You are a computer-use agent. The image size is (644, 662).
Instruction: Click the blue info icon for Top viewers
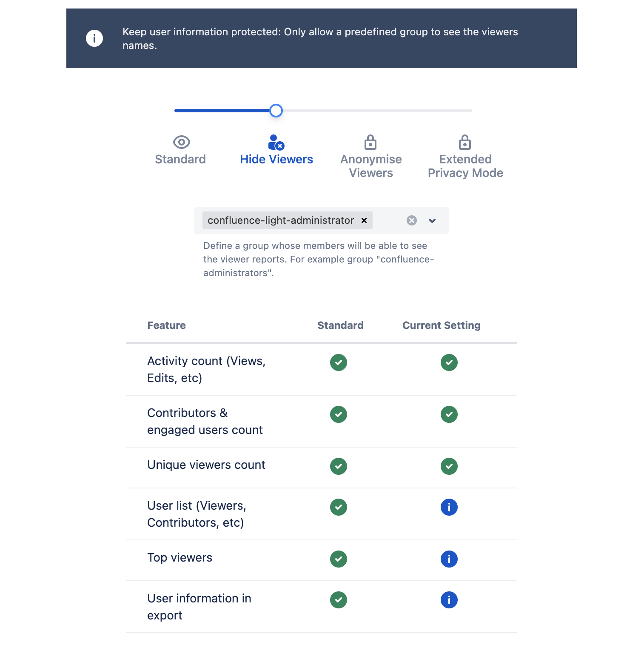click(449, 559)
